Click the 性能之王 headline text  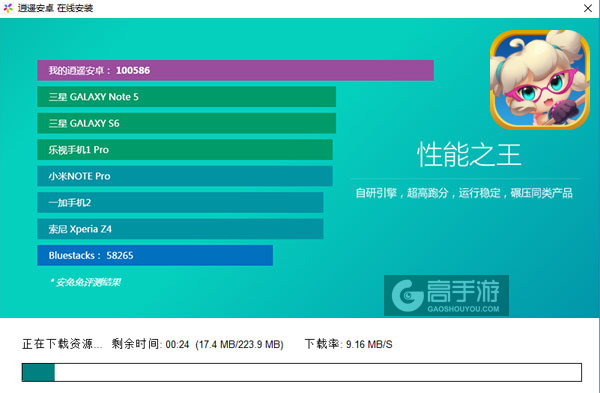[469, 155]
